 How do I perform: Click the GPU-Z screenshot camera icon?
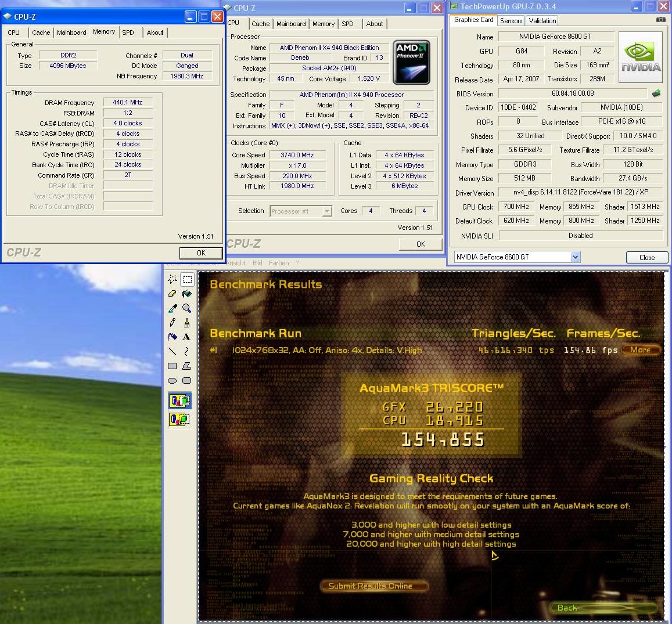(x=661, y=19)
